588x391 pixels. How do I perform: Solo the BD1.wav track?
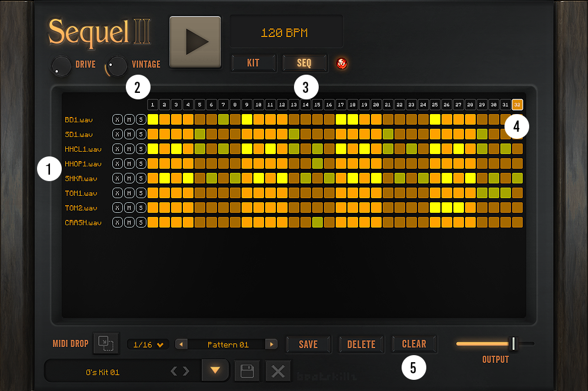(x=141, y=119)
